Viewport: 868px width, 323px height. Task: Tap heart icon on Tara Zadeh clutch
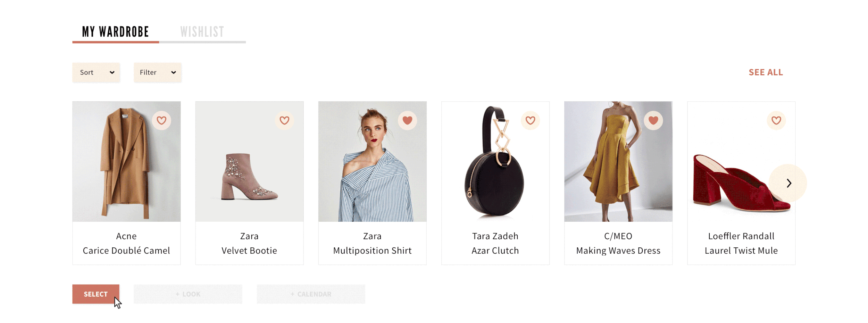530,120
